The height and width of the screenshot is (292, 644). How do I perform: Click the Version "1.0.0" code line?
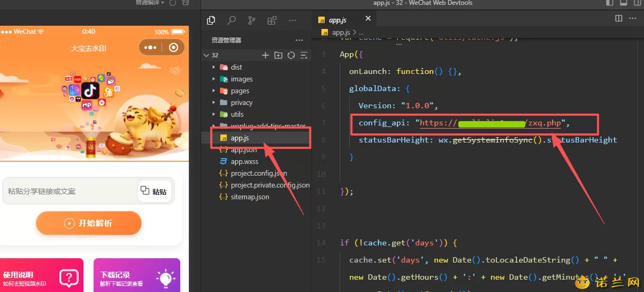pos(398,106)
